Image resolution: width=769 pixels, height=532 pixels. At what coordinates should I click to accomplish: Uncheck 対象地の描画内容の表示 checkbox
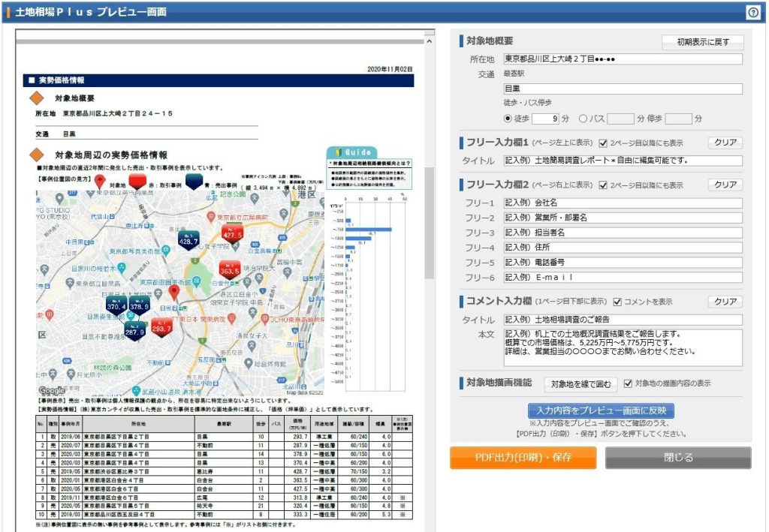click(629, 383)
